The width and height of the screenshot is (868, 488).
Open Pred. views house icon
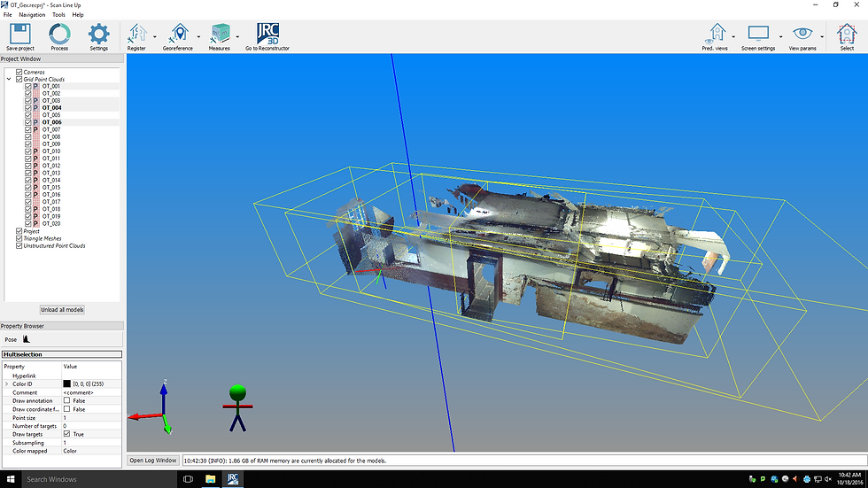(x=717, y=34)
